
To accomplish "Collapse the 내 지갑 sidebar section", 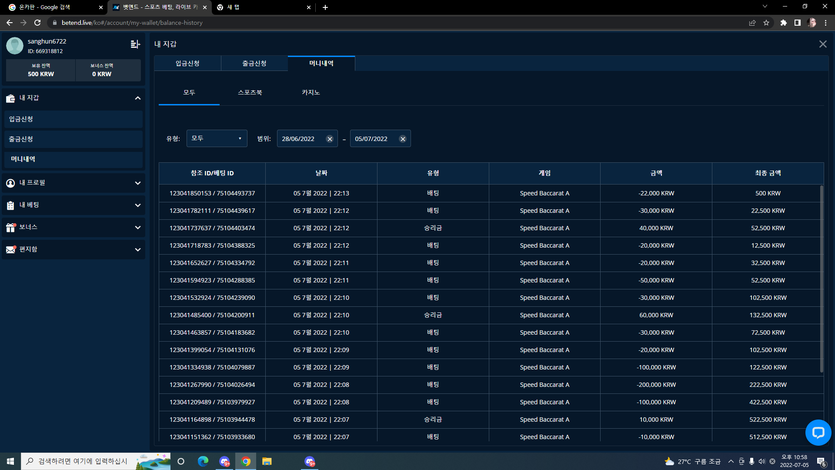I will [137, 98].
